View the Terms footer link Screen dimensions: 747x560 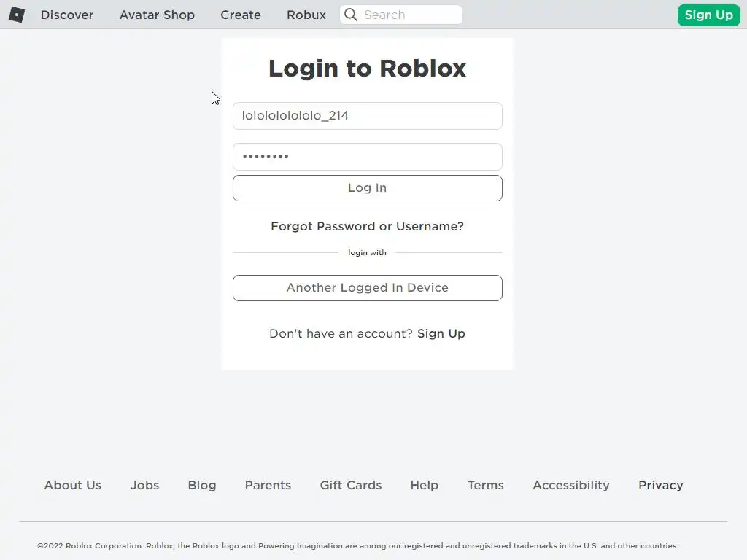click(x=485, y=485)
